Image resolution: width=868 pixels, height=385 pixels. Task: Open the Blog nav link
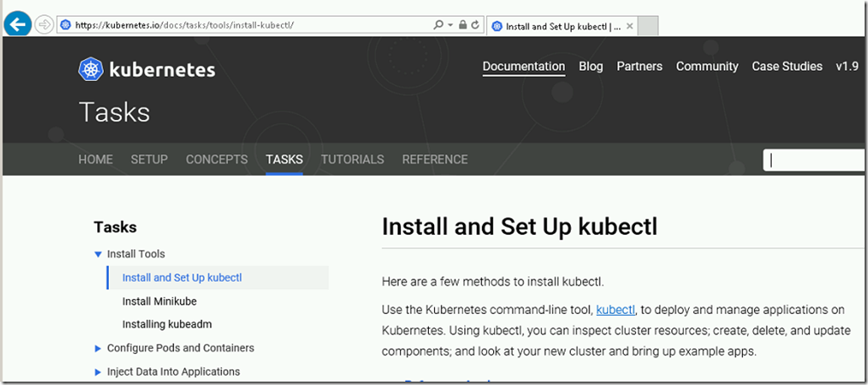click(591, 67)
